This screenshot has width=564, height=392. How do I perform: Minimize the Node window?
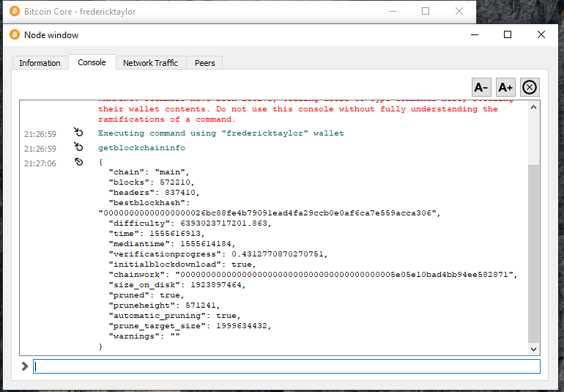[475, 34]
